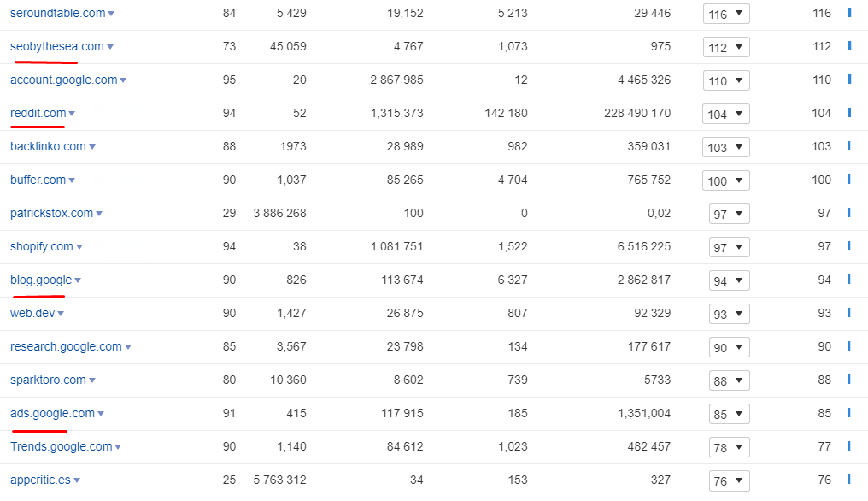This screenshot has width=868, height=501.
Task: Click blue bar icon in appcritic.es row
Action: 849,480
